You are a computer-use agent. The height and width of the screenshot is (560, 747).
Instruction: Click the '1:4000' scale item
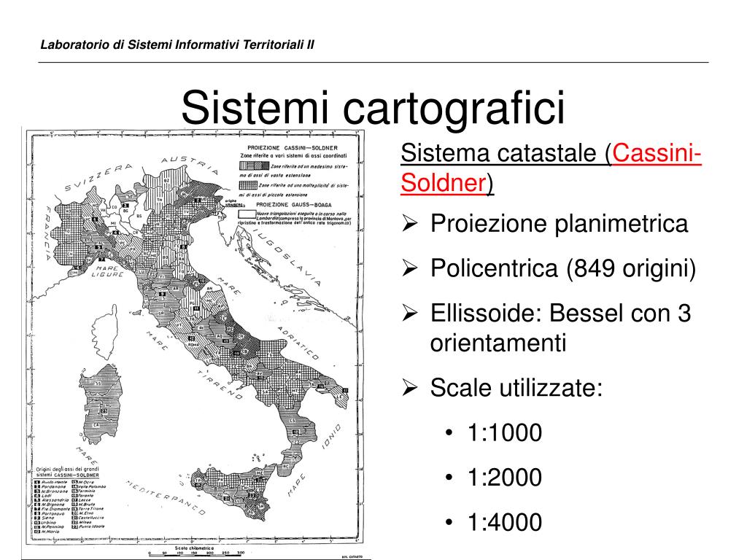click(x=505, y=522)
